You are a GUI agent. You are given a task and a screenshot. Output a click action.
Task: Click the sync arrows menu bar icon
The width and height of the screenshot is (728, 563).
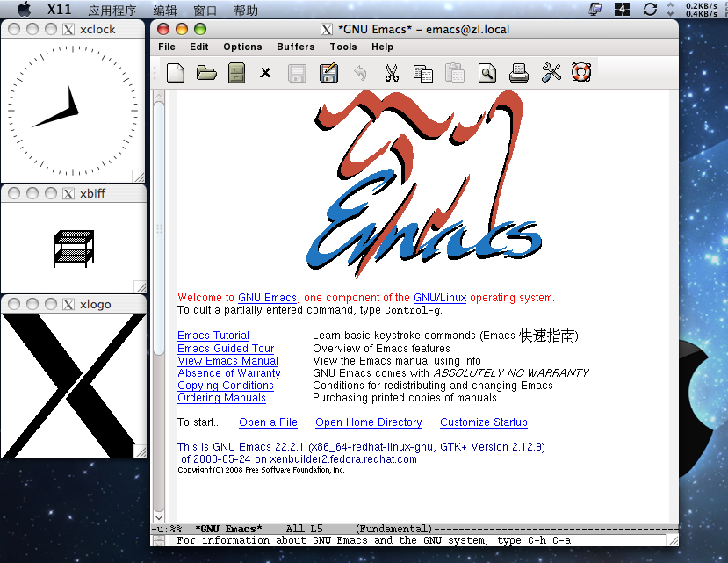pyautogui.click(x=650, y=10)
